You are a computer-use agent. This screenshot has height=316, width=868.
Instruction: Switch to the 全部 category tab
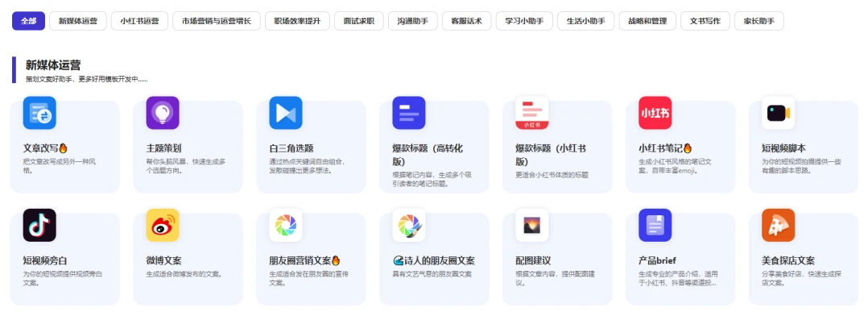[29, 21]
